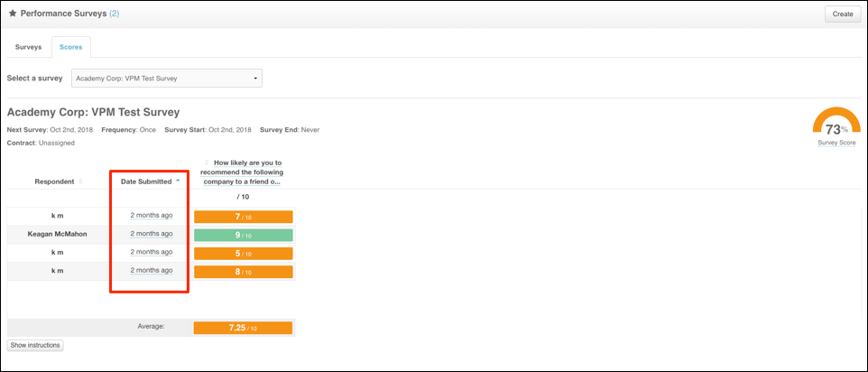Click the sort icon next to Respondent
This screenshot has height=372, width=868.
click(80, 181)
